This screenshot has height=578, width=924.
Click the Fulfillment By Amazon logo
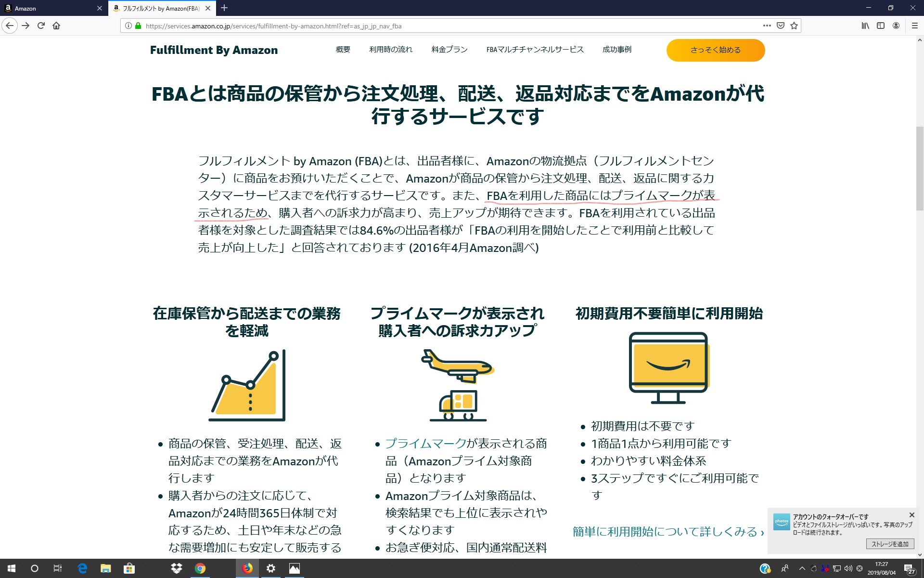pyautogui.click(x=214, y=50)
